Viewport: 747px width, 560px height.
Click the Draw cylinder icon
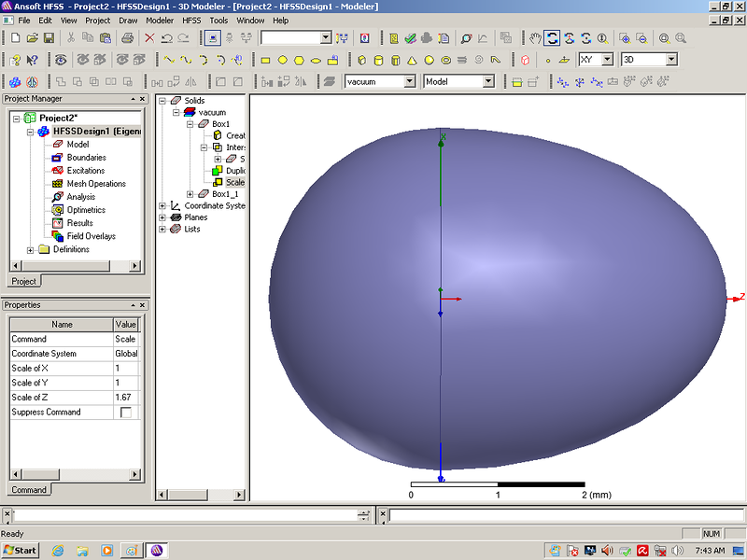378,60
